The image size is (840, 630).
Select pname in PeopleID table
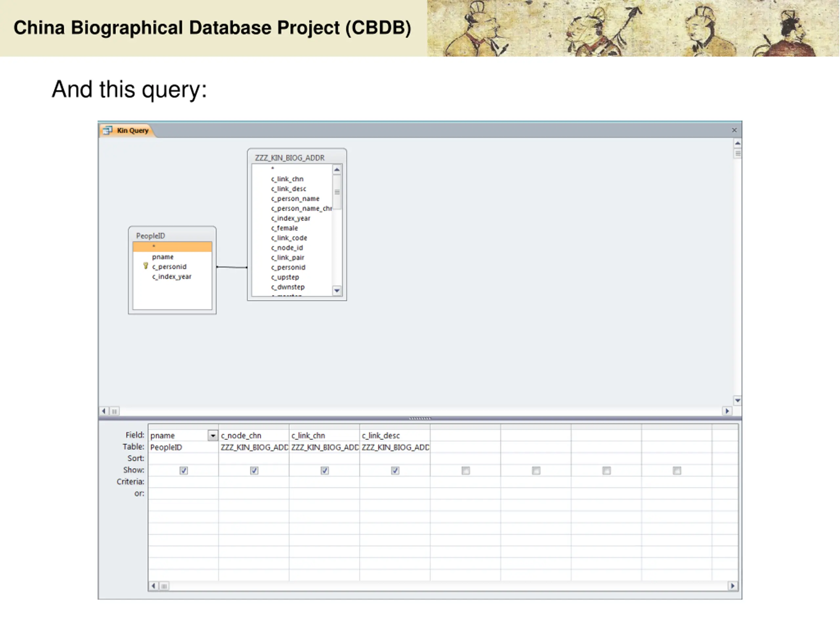coord(162,257)
